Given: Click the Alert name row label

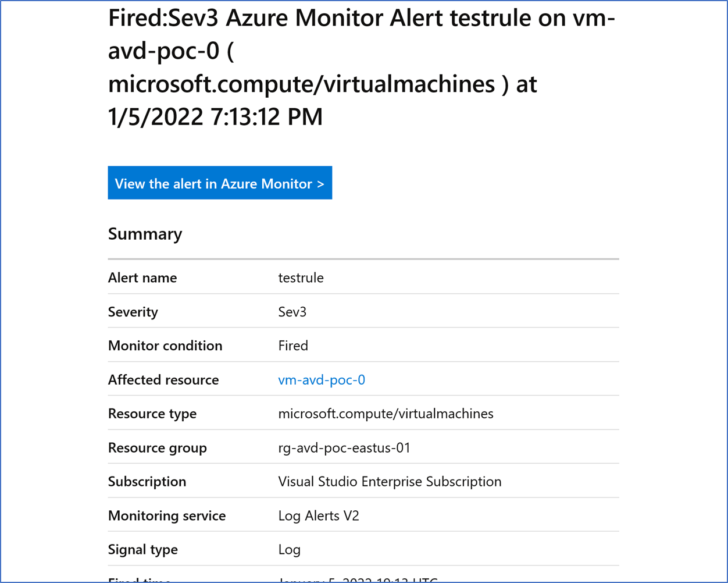Looking at the screenshot, I should pos(142,278).
